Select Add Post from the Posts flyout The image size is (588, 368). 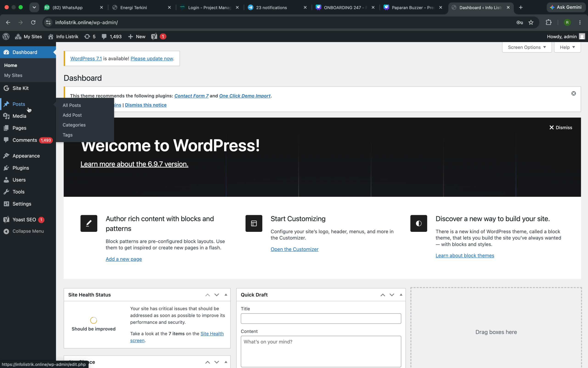72,115
